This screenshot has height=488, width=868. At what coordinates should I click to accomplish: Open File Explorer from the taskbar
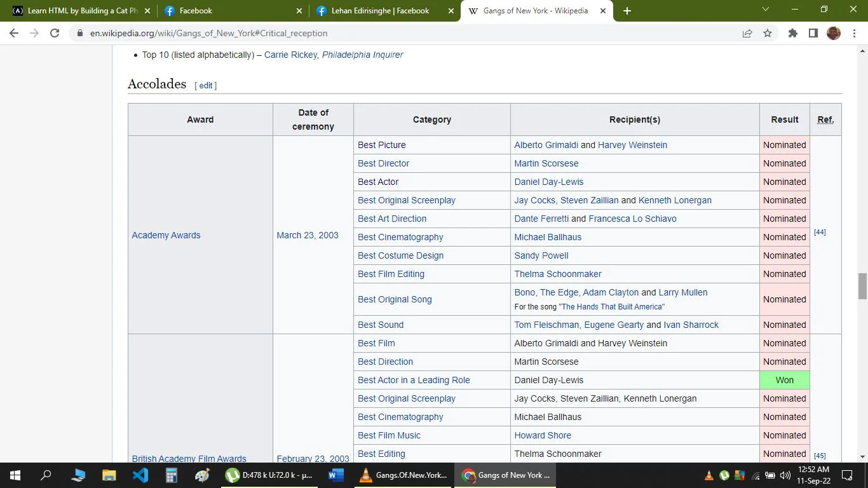[x=109, y=475]
